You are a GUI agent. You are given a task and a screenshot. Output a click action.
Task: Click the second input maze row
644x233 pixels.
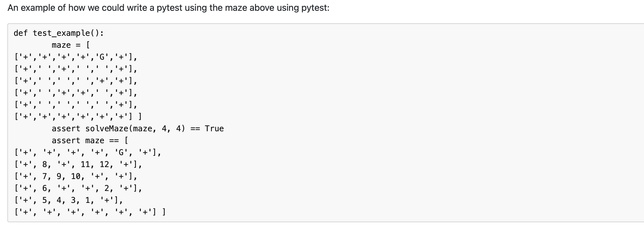[x=76, y=69]
